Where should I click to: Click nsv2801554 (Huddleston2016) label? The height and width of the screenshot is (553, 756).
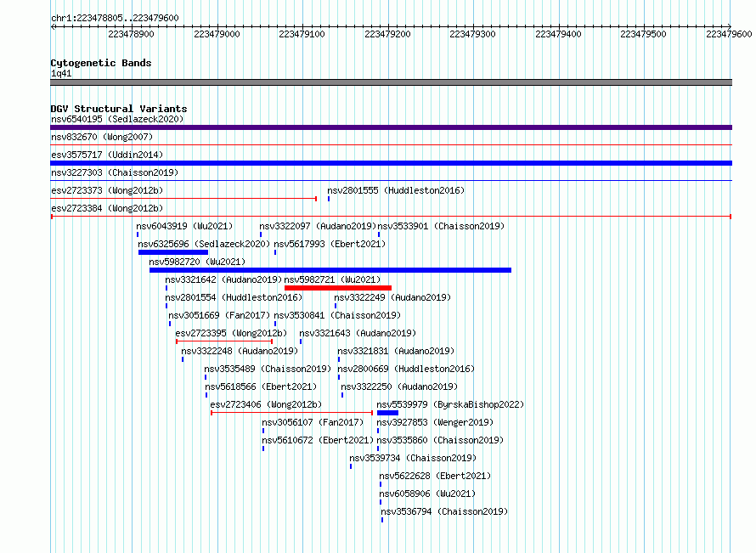click(234, 297)
